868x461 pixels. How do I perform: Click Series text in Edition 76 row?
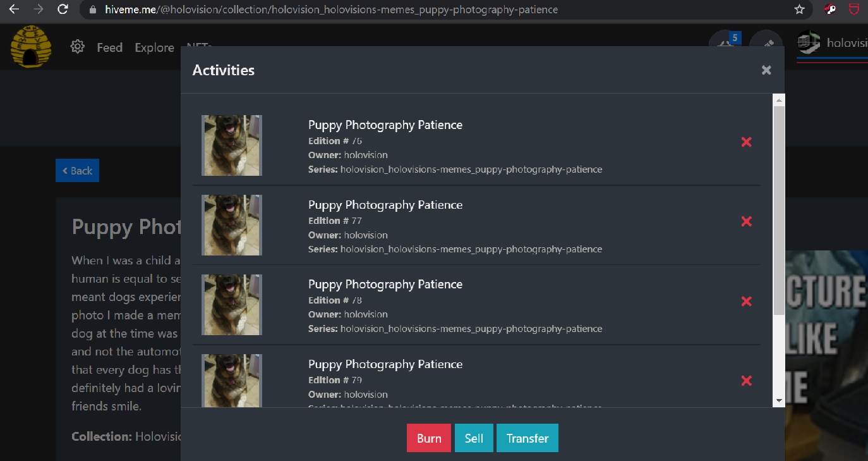[455, 169]
